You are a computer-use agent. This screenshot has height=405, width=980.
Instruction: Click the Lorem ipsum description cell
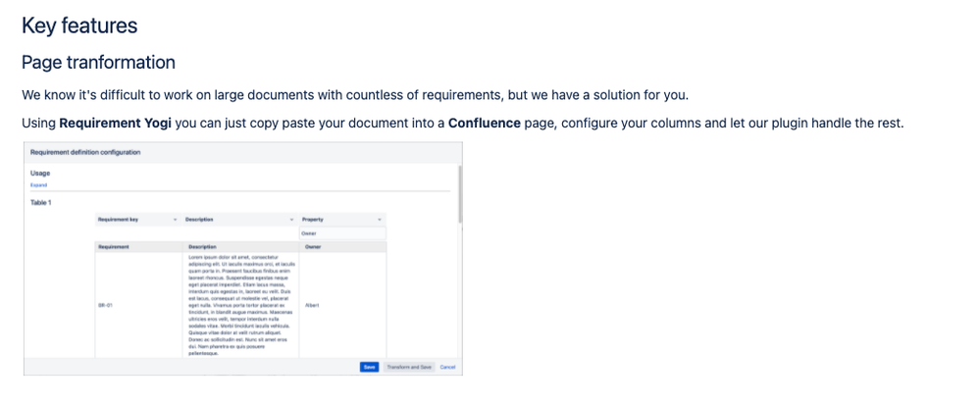[241, 306]
